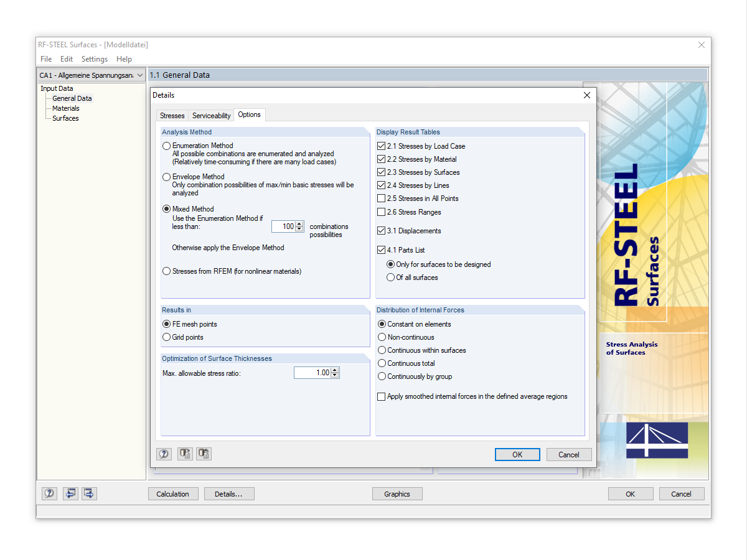Increase combinations count with the up stepper
The image size is (747, 560).
coord(299,223)
